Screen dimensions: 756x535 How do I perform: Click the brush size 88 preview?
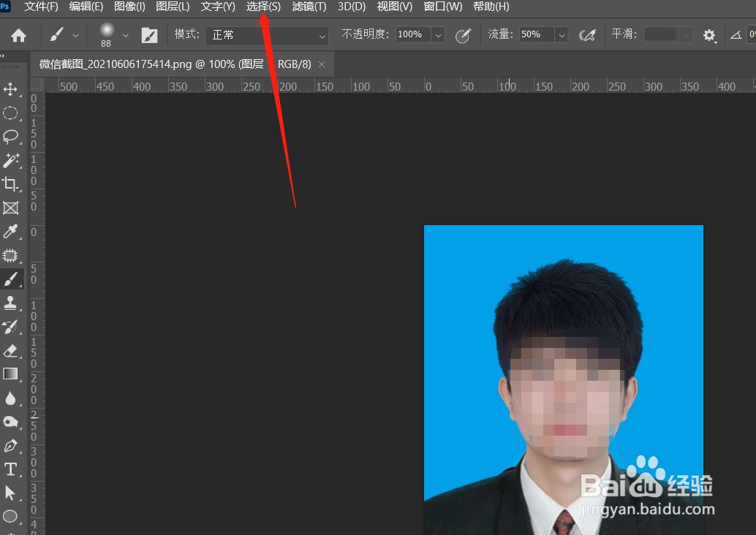(106, 34)
